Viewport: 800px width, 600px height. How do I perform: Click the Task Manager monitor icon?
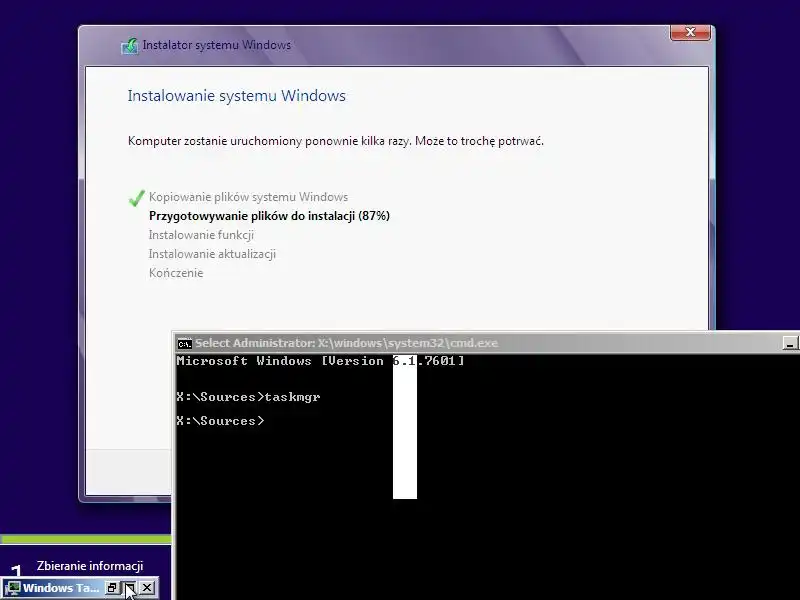click(12, 588)
